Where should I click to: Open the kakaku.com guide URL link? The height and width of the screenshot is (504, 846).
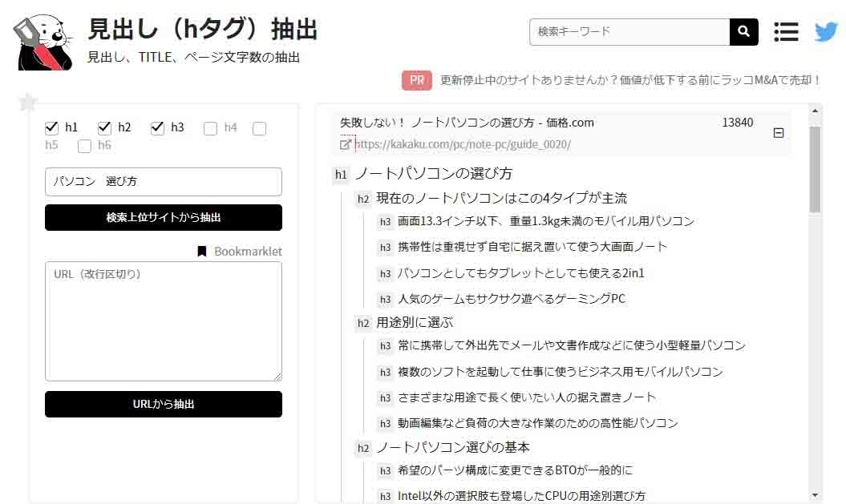(x=463, y=144)
